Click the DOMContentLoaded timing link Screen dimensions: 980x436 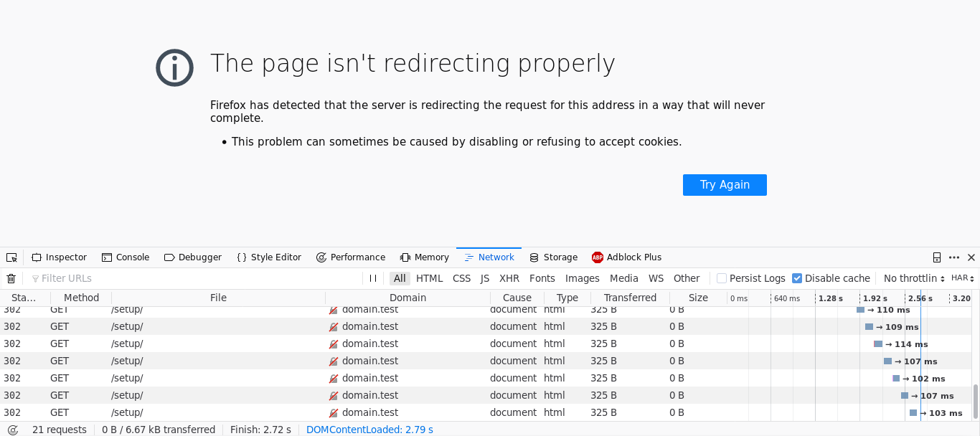coord(369,430)
